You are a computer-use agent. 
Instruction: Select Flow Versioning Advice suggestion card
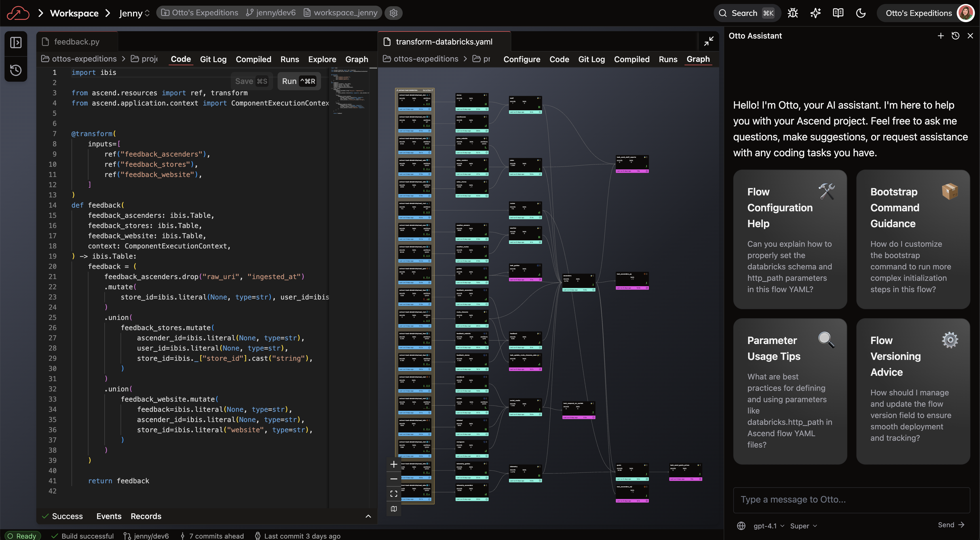tap(913, 391)
